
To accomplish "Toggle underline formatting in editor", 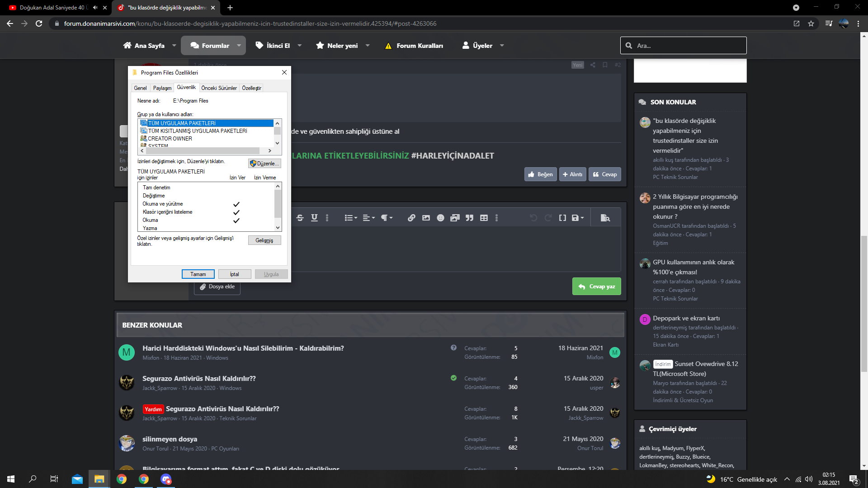I will 314,218.
